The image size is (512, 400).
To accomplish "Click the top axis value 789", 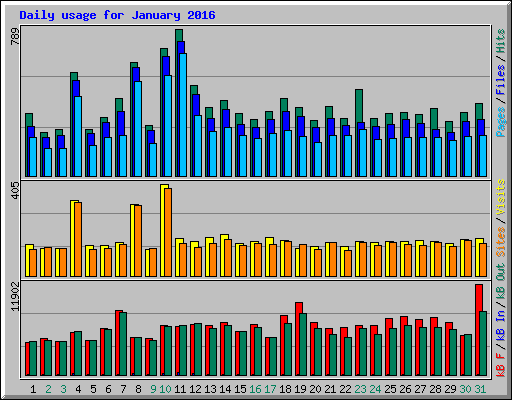I will click(x=15, y=36).
